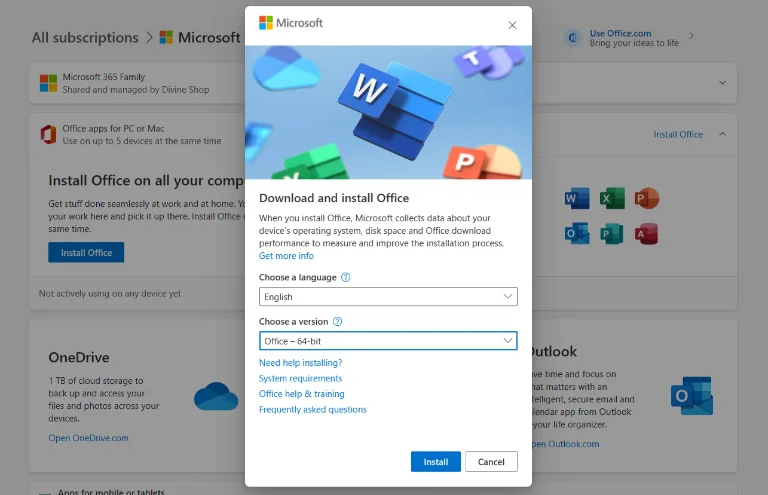Open the Choose a version dropdown
Screen dimensions: 768x495
pyautogui.click(x=388, y=341)
